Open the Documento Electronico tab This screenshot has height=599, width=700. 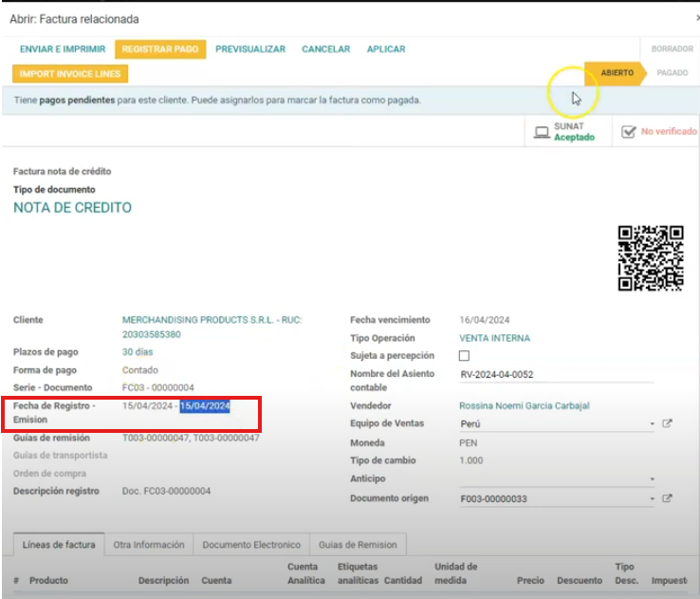[x=251, y=545]
